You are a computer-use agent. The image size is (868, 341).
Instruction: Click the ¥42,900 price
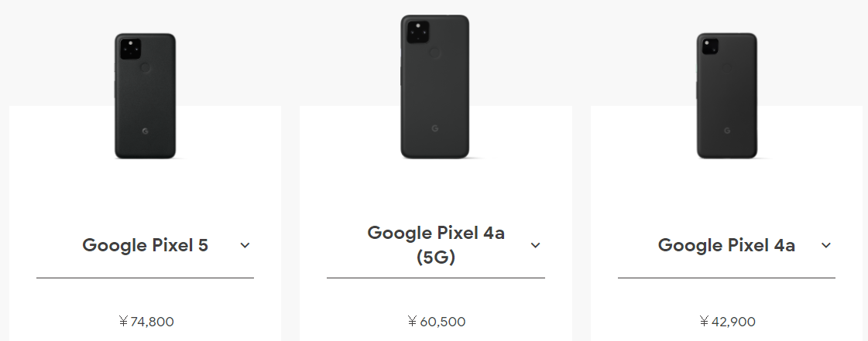726,322
